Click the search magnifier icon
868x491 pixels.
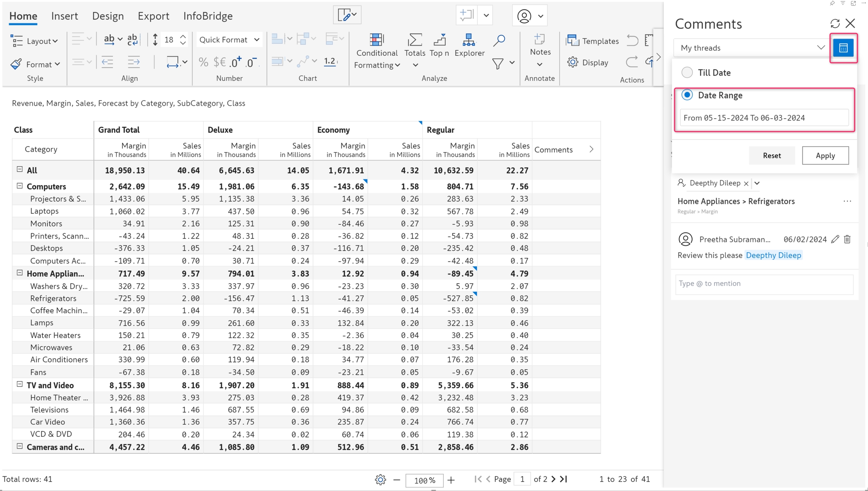point(499,40)
